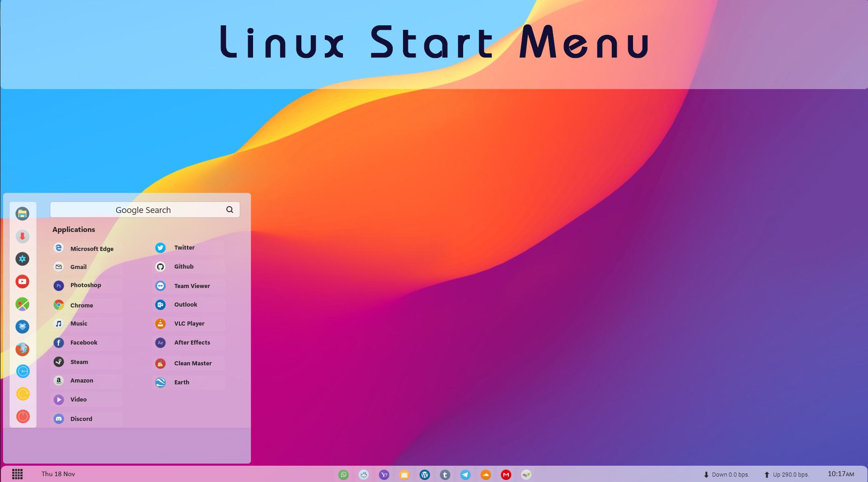Start Steam from the Applications list
Image resolution: width=868 pixels, height=482 pixels.
[80, 362]
